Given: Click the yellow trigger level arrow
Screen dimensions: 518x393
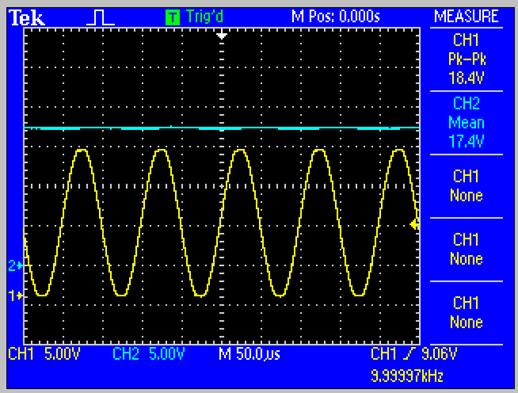Looking at the screenshot, I should [x=414, y=224].
